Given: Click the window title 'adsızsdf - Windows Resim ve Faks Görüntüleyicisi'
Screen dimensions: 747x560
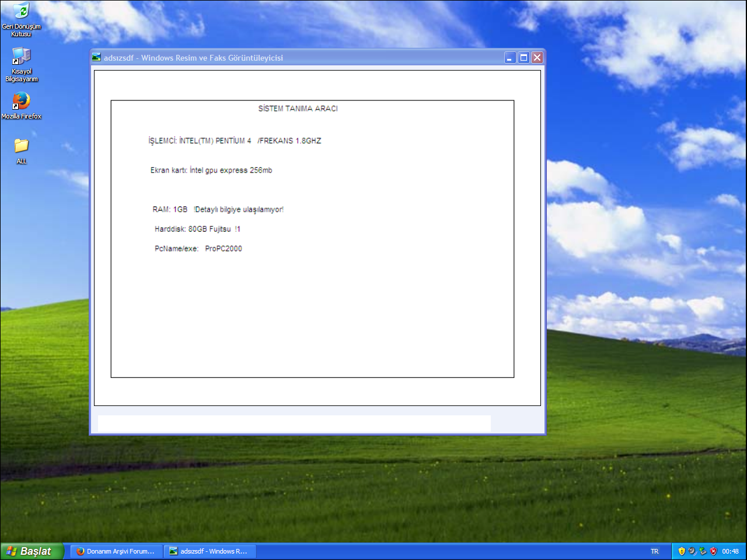Looking at the screenshot, I should point(193,58).
